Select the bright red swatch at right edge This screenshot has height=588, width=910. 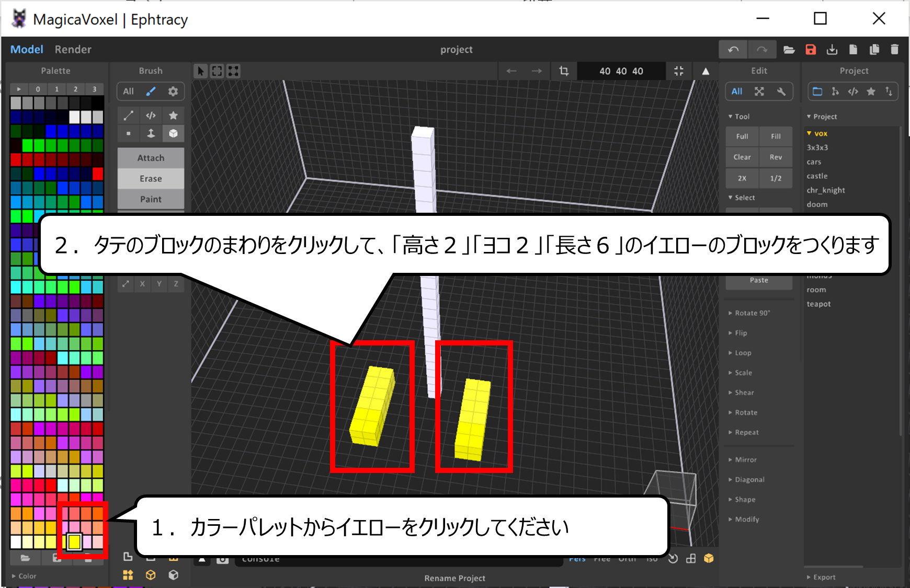point(98,174)
